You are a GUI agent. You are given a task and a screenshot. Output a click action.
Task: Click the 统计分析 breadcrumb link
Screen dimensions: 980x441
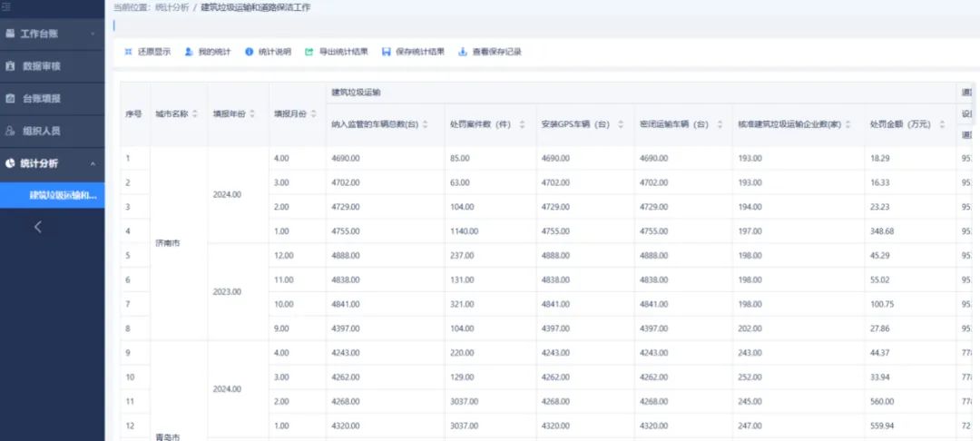click(172, 7)
